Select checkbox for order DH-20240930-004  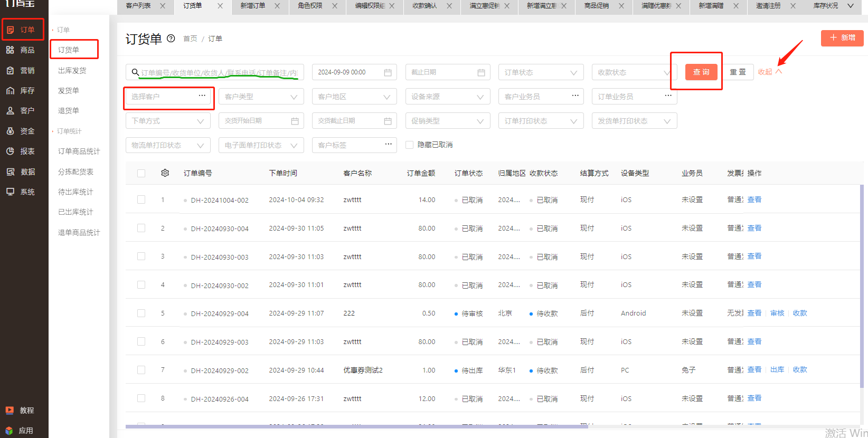141,228
